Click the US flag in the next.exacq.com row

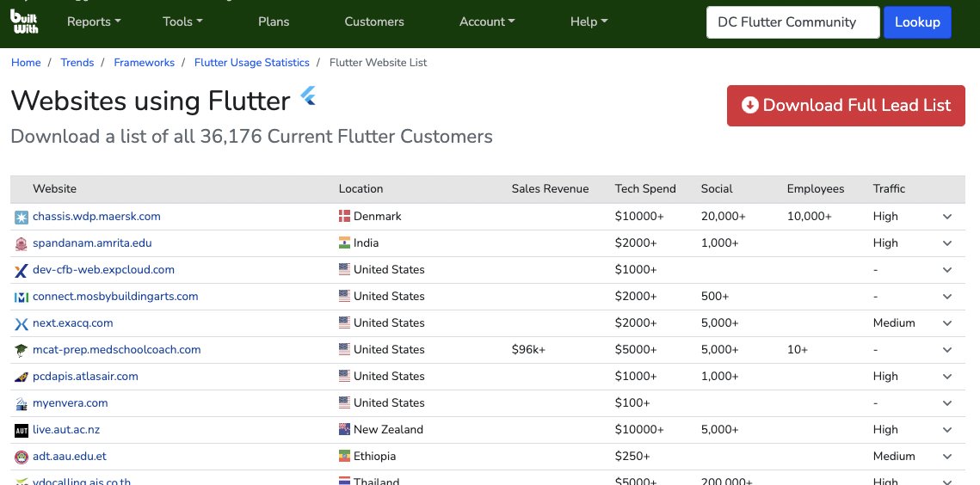pyautogui.click(x=344, y=322)
